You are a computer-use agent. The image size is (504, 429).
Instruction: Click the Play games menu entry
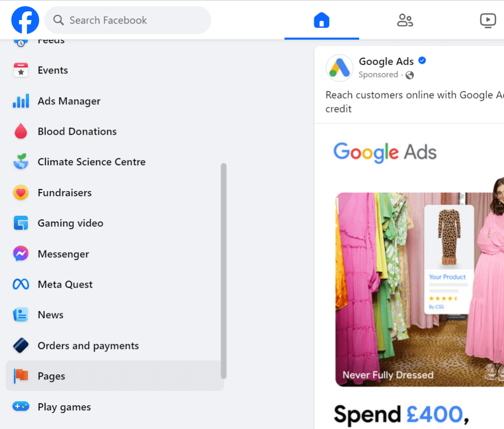click(x=64, y=407)
